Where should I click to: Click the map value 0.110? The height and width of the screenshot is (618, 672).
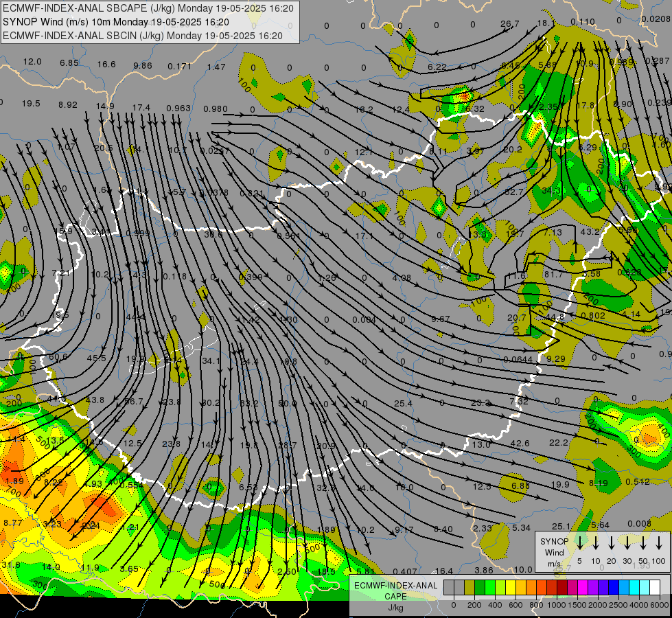(583, 21)
